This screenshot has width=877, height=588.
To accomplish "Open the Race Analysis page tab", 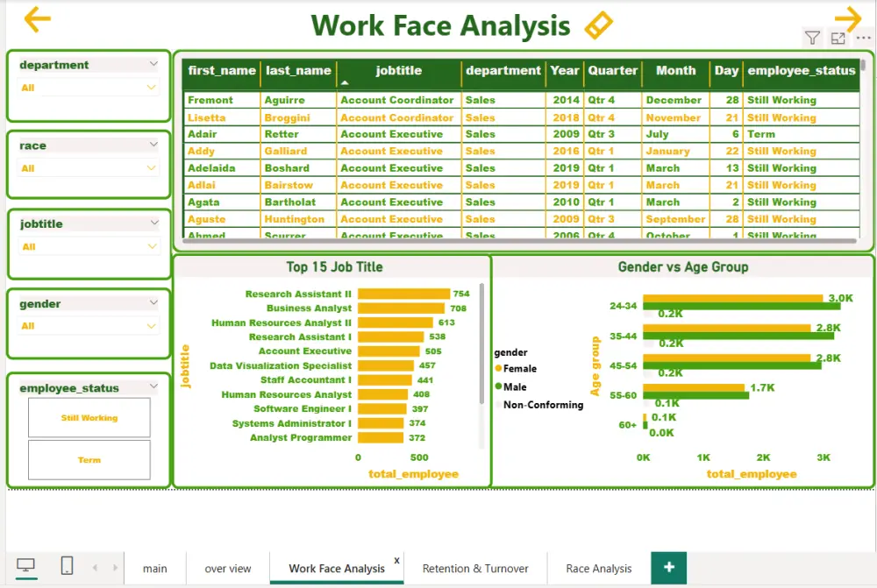I will (599, 568).
